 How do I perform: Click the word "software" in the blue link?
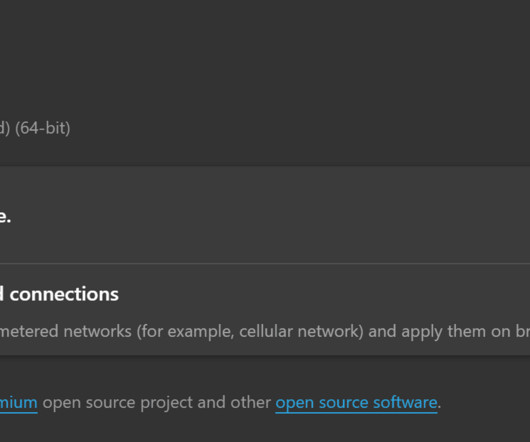pyautogui.click(x=405, y=403)
